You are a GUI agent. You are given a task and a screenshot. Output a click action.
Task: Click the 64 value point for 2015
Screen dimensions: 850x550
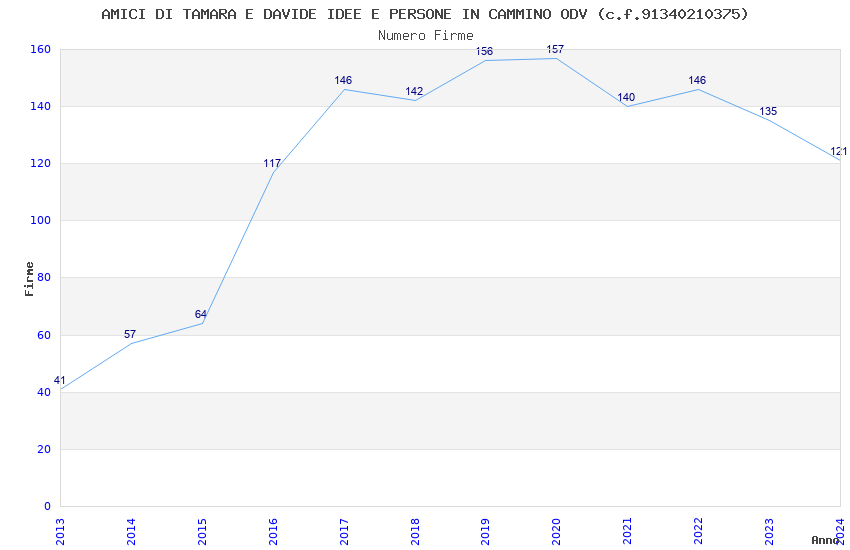[x=201, y=314]
